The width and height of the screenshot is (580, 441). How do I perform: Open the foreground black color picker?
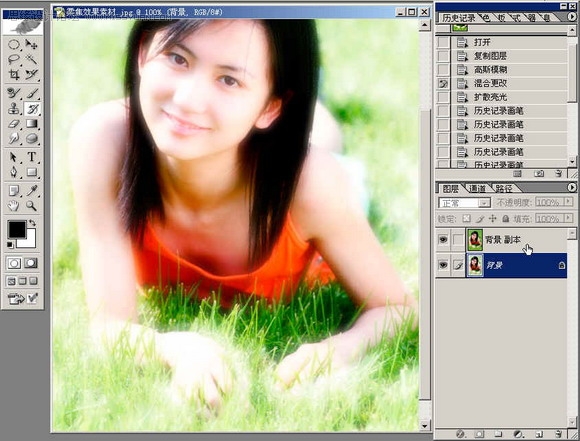coord(17,229)
